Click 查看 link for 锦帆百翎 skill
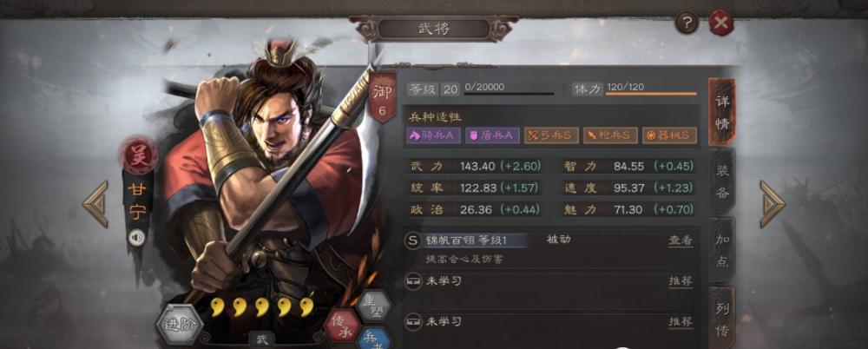868x349 pixels. [x=681, y=240]
